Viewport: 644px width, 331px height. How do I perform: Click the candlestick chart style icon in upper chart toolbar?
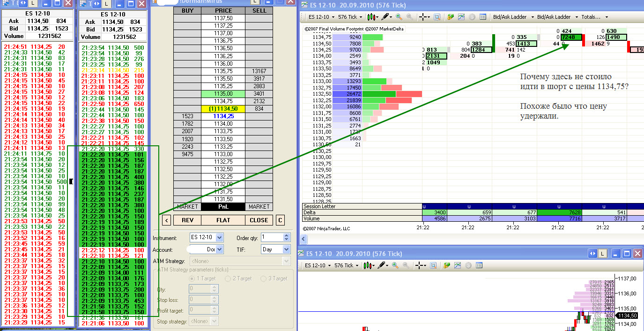pos(372,17)
